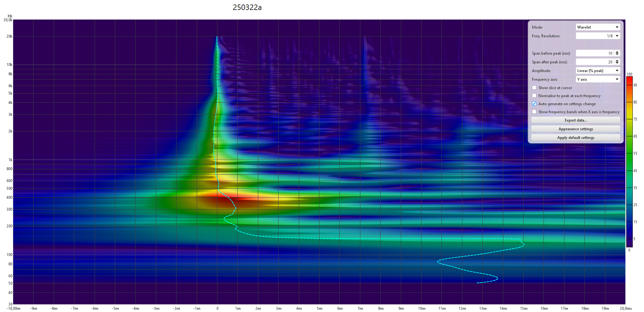Image resolution: width=644 pixels, height=312 pixels.
Task: Open the Freq. Resolution dropdown showing 1/8
Action: [598, 36]
